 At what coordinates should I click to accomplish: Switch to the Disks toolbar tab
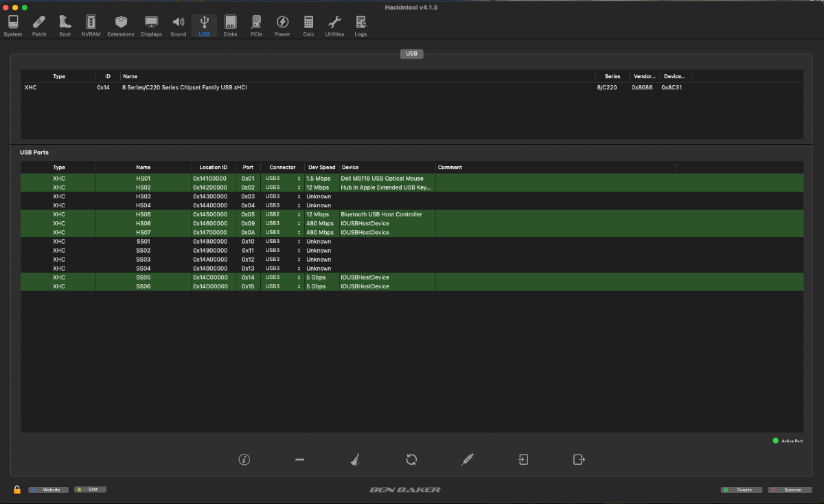(x=230, y=26)
